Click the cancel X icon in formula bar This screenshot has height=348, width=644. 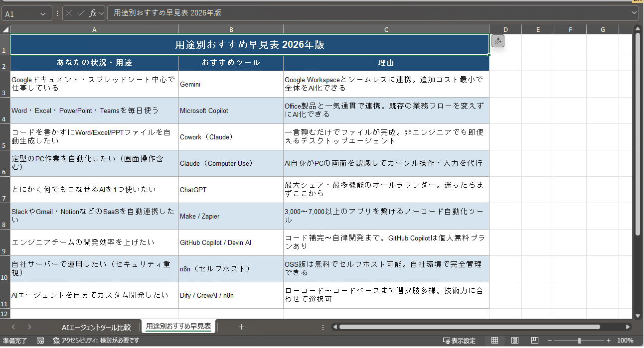(69, 13)
